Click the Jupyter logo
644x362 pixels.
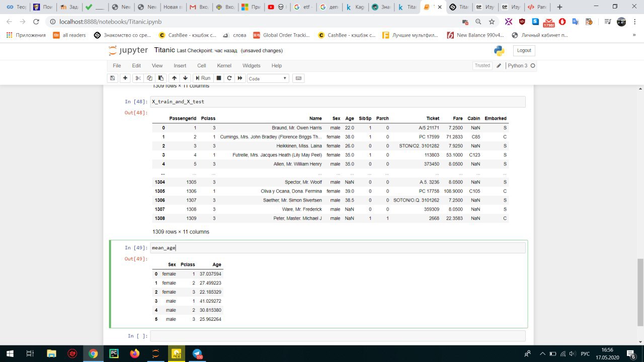click(x=129, y=50)
